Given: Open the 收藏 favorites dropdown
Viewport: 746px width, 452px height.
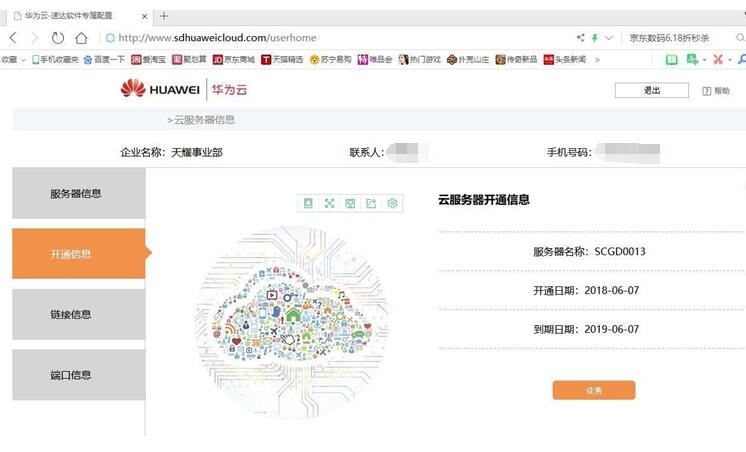Looking at the screenshot, I should click(13, 59).
